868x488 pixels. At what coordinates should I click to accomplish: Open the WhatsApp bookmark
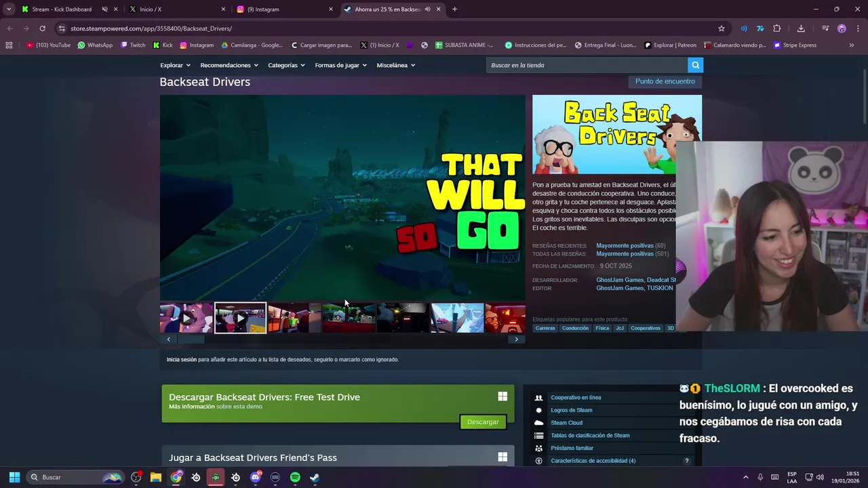(x=95, y=45)
